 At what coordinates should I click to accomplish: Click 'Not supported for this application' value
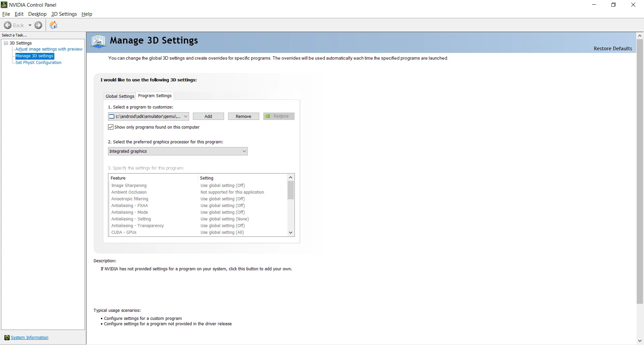pos(232,192)
